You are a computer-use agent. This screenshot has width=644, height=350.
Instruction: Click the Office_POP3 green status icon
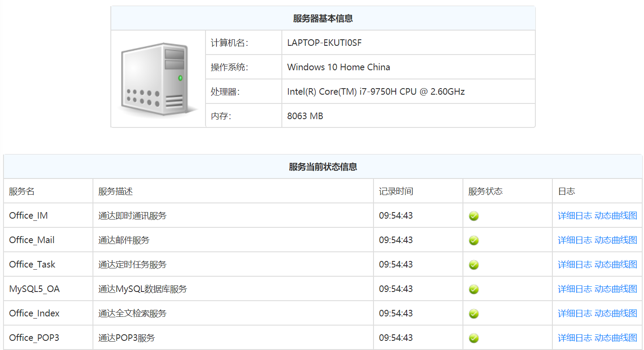point(473,338)
